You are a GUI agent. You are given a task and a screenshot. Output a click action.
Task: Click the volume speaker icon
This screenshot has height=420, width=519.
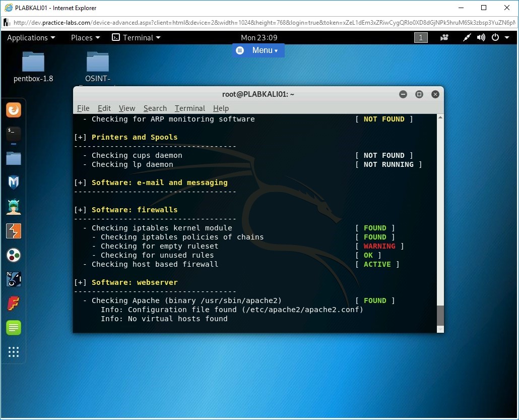pos(481,38)
